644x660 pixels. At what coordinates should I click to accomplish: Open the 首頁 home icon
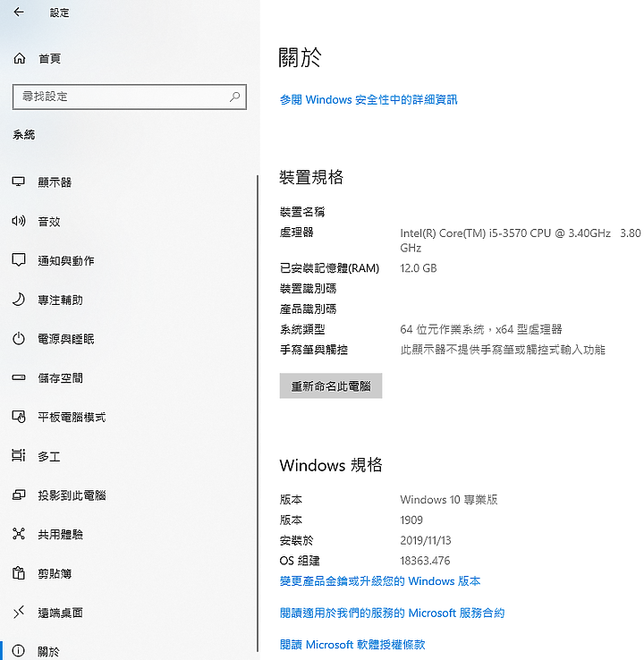click(x=20, y=58)
